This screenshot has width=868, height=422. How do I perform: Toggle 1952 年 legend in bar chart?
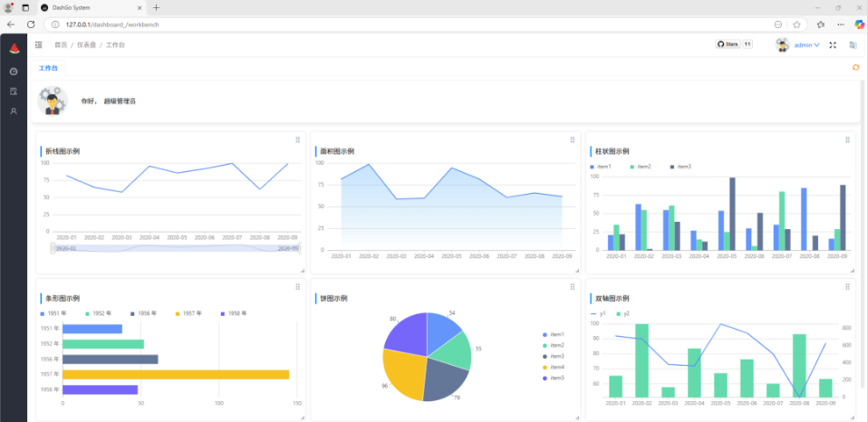pyautogui.click(x=99, y=313)
